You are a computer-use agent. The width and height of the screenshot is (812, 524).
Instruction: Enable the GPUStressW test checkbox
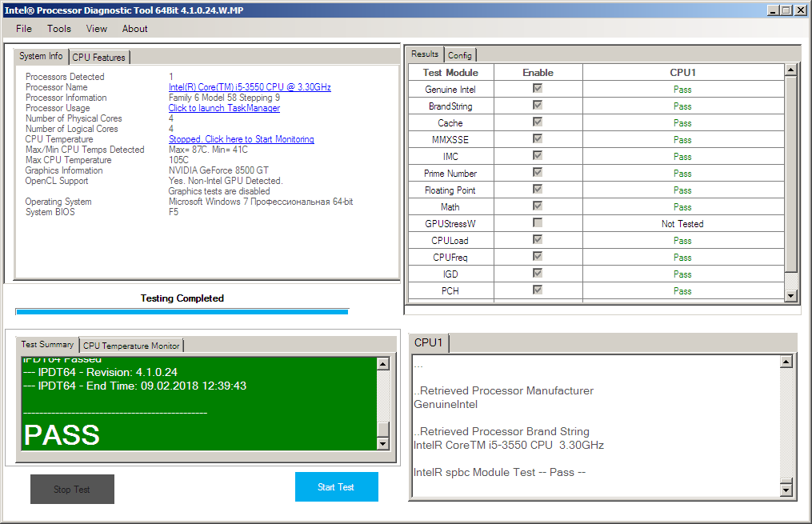538,222
